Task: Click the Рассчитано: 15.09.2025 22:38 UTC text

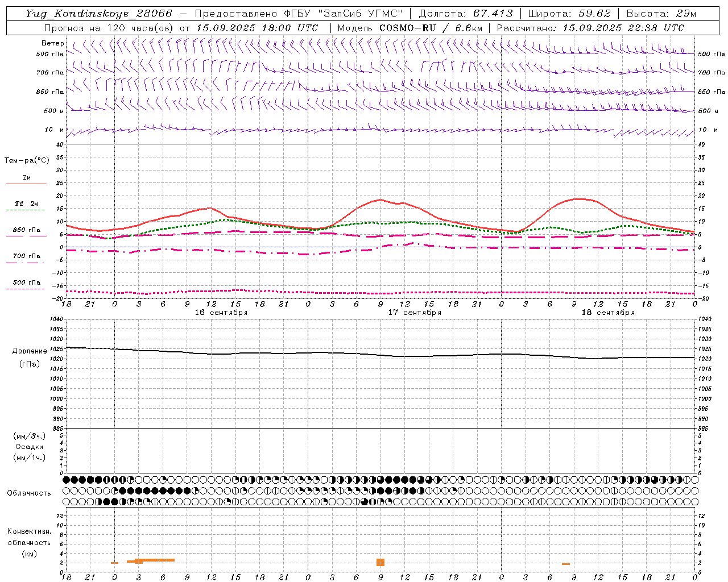Action: tap(590, 28)
